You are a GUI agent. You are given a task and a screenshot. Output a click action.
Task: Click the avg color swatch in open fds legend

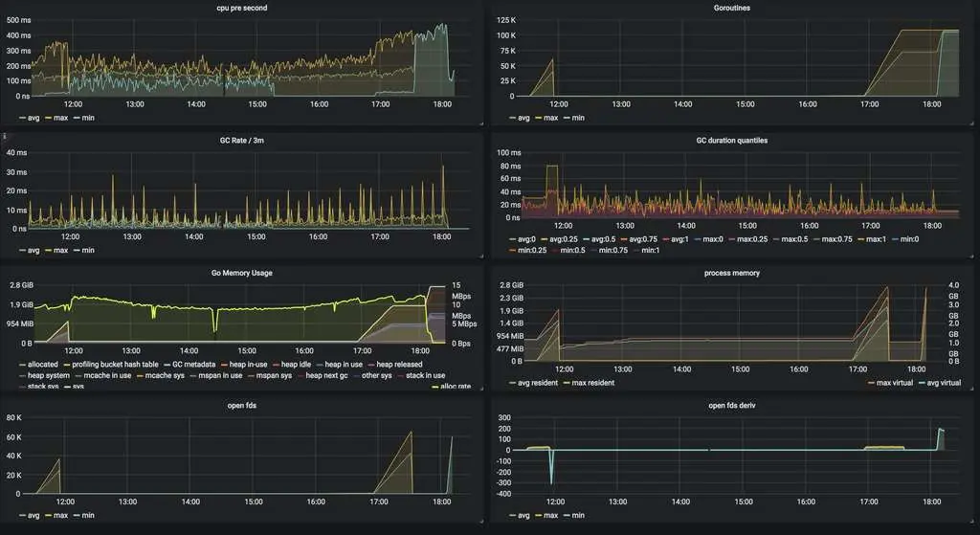tap(23, 516)
